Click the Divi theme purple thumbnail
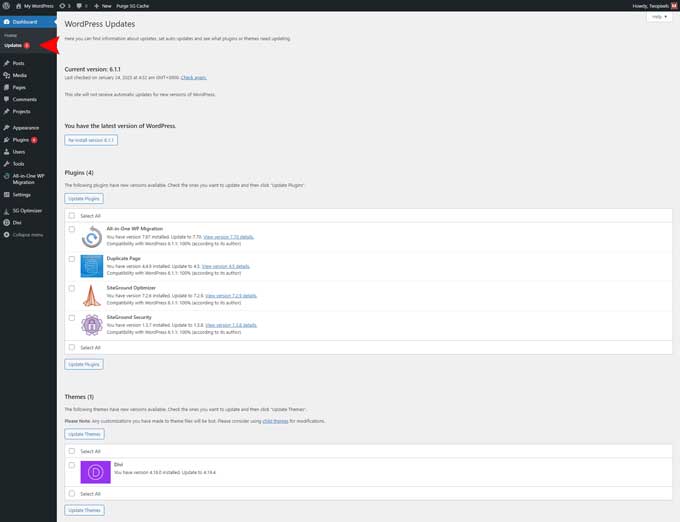This screenshot has height=522, width=680. pyautogui.click(x=95, y=472)
